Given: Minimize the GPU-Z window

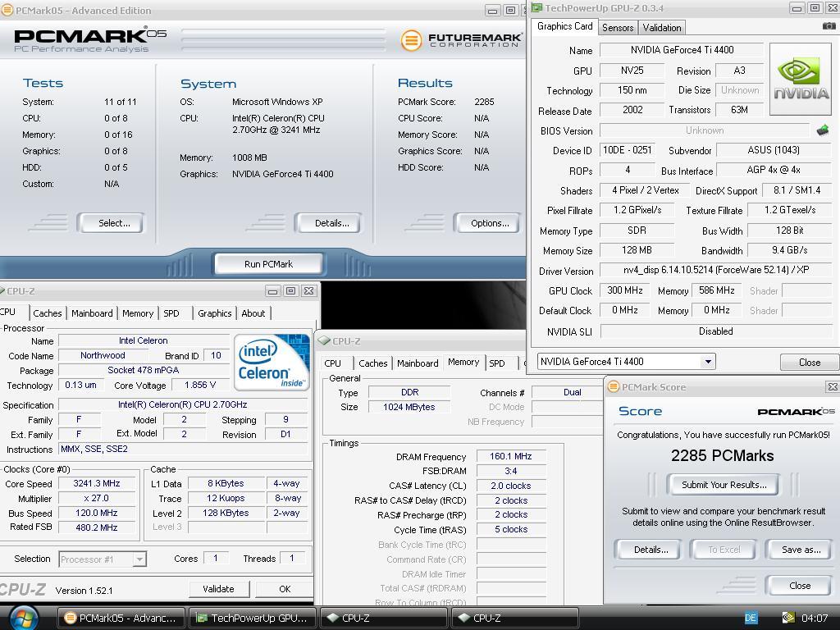Looking at the screenshot, I should [797, 8].
